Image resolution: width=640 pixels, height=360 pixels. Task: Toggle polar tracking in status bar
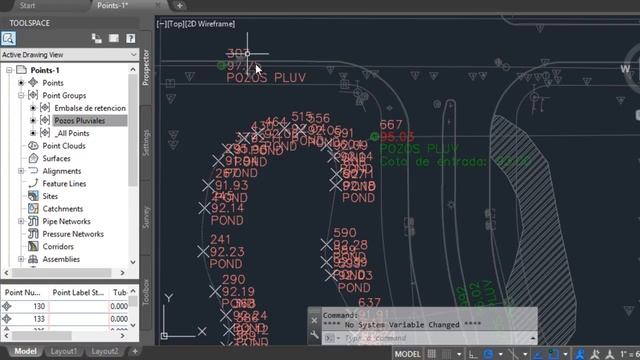click(x=489, y=354)
